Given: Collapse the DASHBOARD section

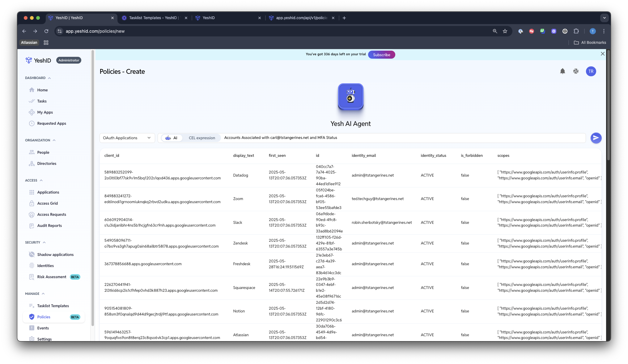Looking at the screenshot, I should (x=38, y=78).
